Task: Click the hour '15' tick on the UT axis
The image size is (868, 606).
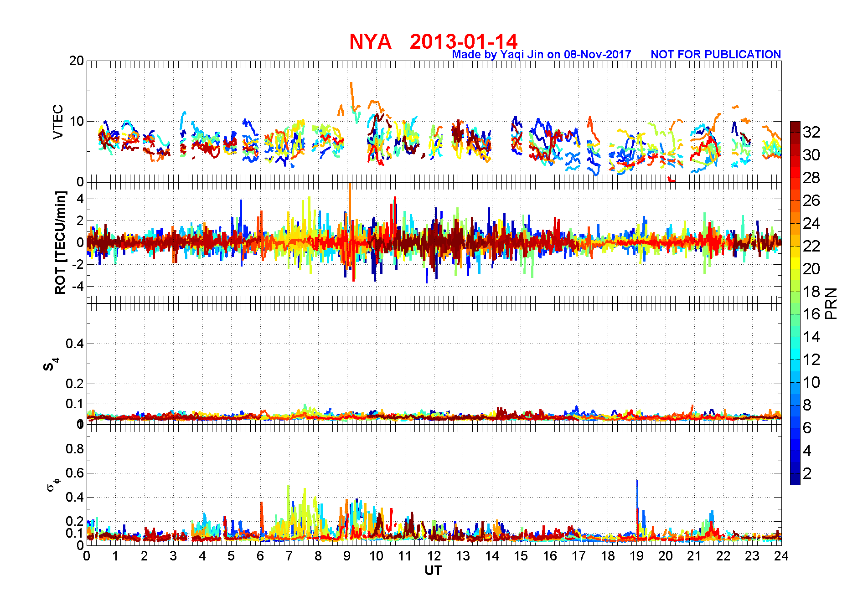Action: coord(521,556)
